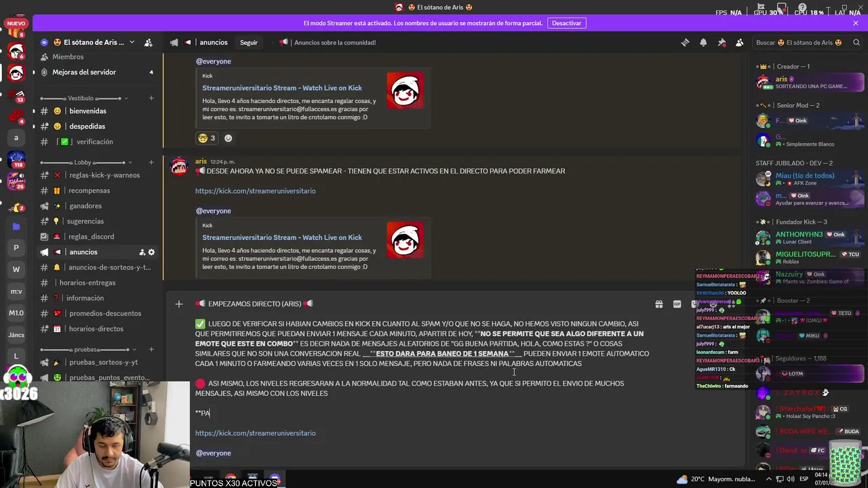The width and height of the screenshot is (868, 488).
Task: Select the Jáncs server in sidebar
Action: point(16,335)
